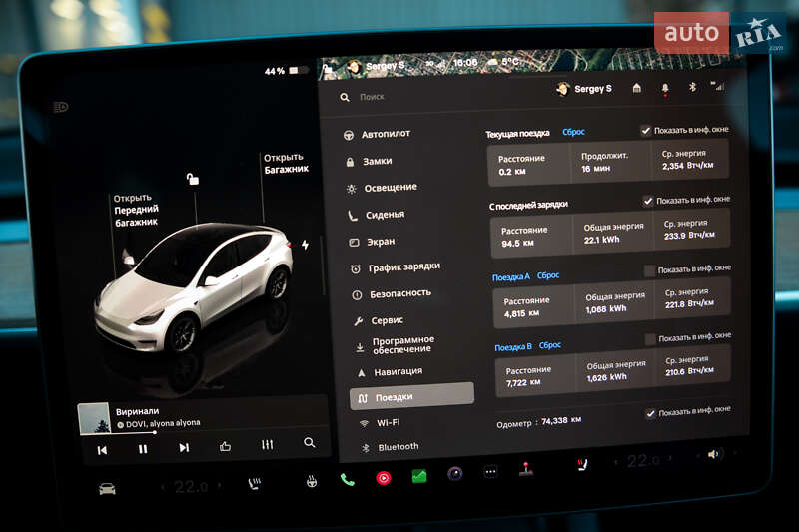This screenshot has width=799, height=532.
Task: Open the Навигация menu item
Action: (x=390, y=372)
